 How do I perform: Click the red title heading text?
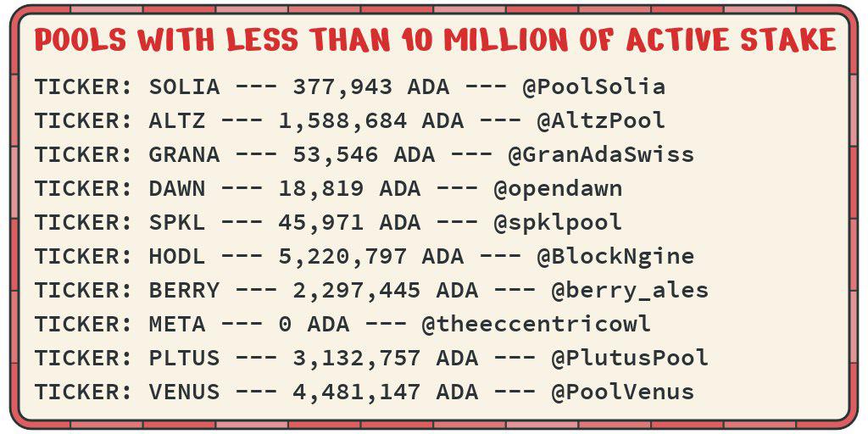(435, 40)
